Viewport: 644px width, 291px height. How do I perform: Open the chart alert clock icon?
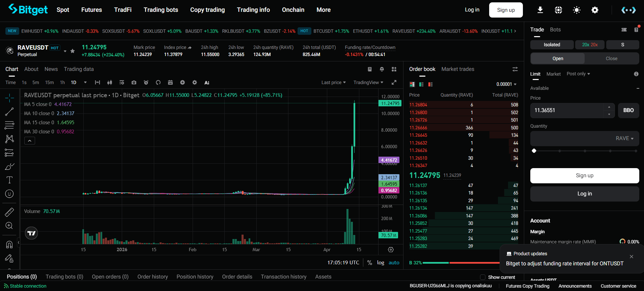coord(146,82)
